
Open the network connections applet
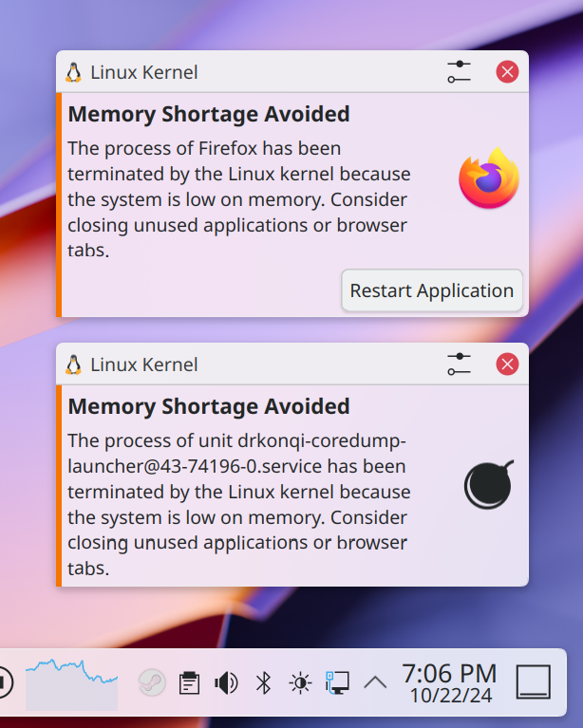[x=338, y=683]
